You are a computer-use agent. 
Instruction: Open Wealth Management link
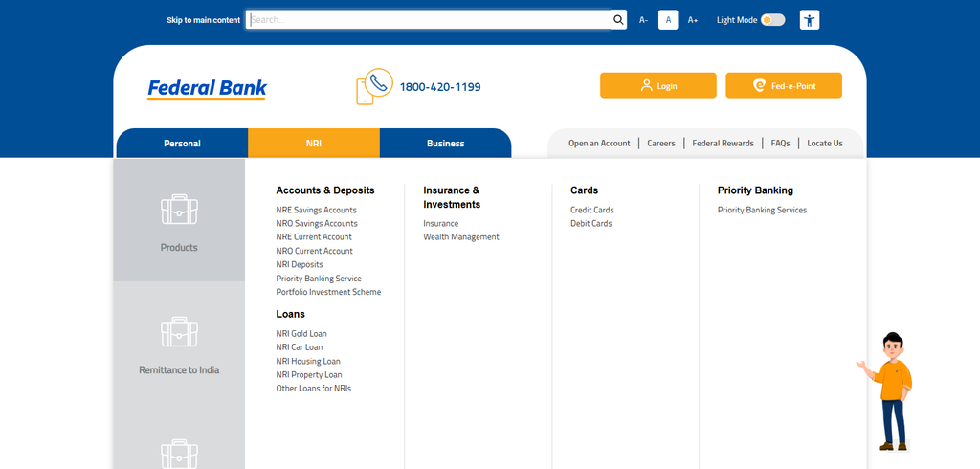pyautogui.click(x=461, y=237)
